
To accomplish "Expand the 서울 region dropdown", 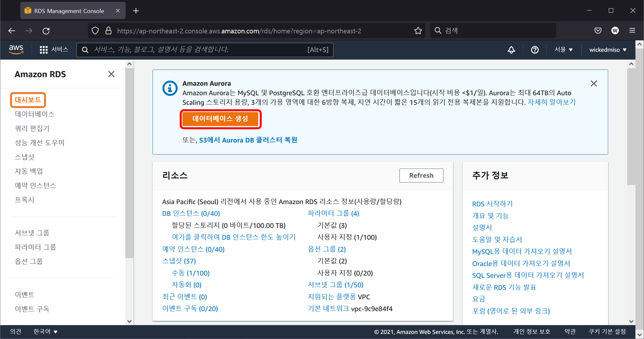I will (563, 50).
